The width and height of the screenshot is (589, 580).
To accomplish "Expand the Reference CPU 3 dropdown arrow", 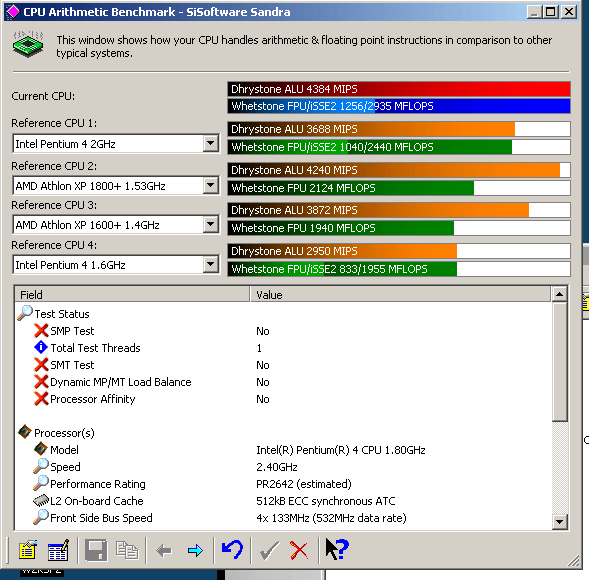I will coord(210,225).
